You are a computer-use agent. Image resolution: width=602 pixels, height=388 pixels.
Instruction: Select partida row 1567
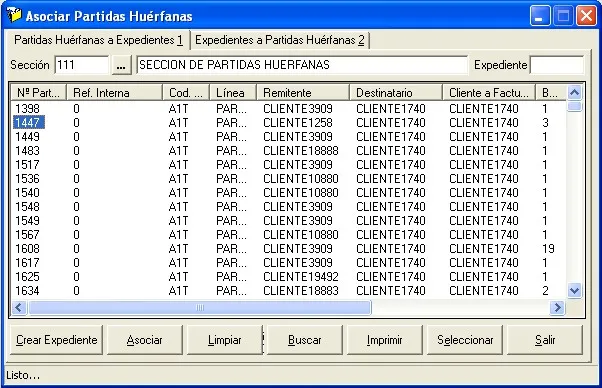click(288, 235)
